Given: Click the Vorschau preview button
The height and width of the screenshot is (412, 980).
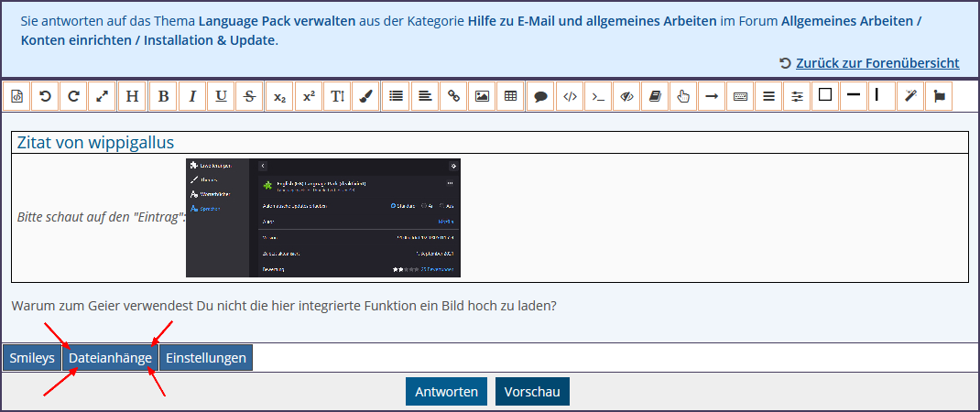Looking at the screenshot, I should coord(532,392).
